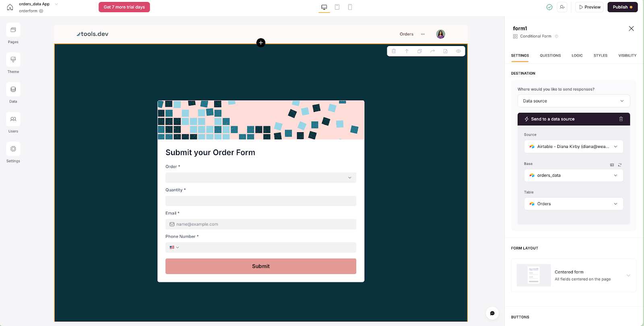This screenshot has height=326, width=644.
Task: Click the Publish button
Action: point(623,7)
